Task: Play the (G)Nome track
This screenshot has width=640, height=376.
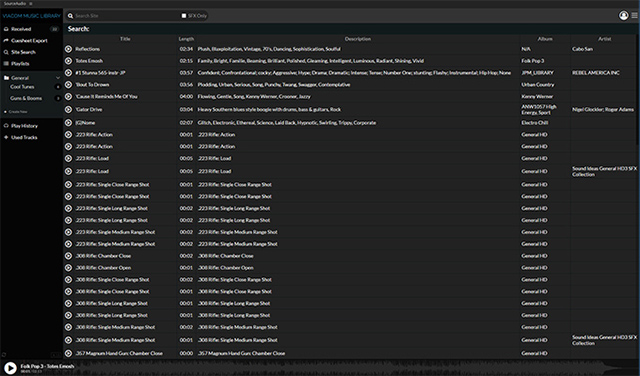Action: 69,122
